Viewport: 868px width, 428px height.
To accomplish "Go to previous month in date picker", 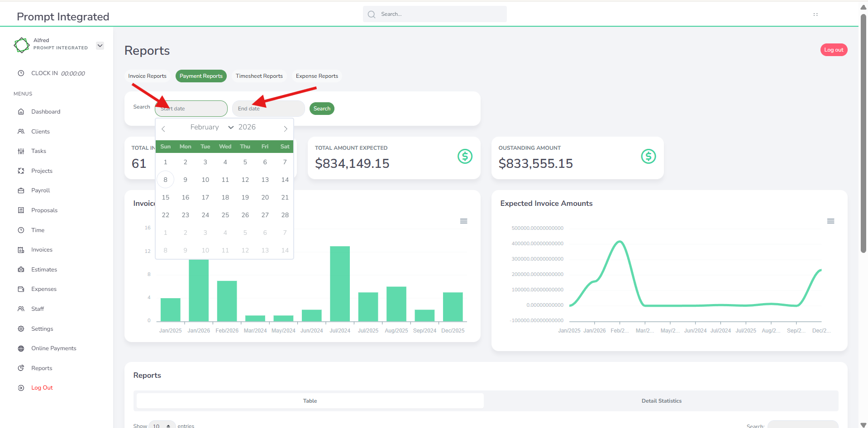I will [x=163, y=129].
